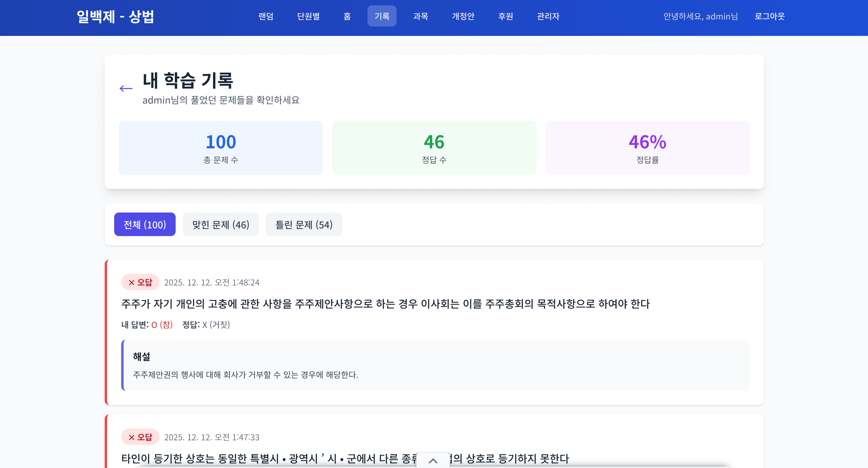Switch to the 랜덤 menu item
Image resolution: width=868 pixels, height=468 pixels.
click(266, 16)
